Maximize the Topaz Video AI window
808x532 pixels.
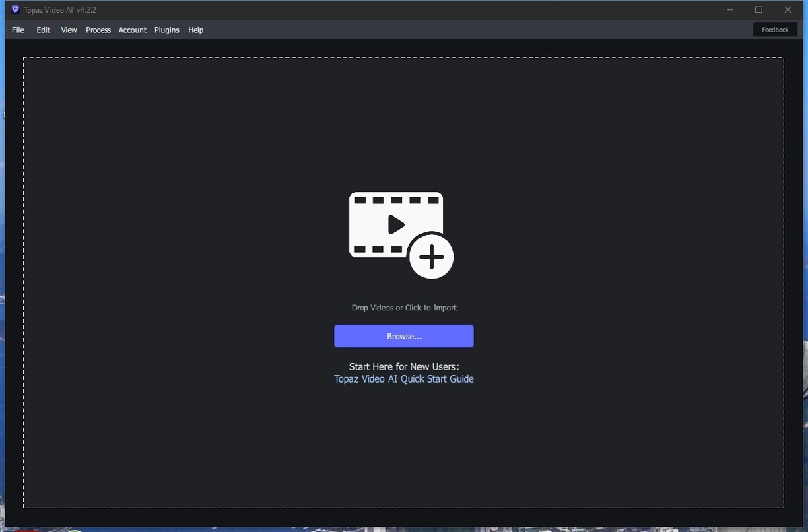pyautogui.click(x=759, y=10)
